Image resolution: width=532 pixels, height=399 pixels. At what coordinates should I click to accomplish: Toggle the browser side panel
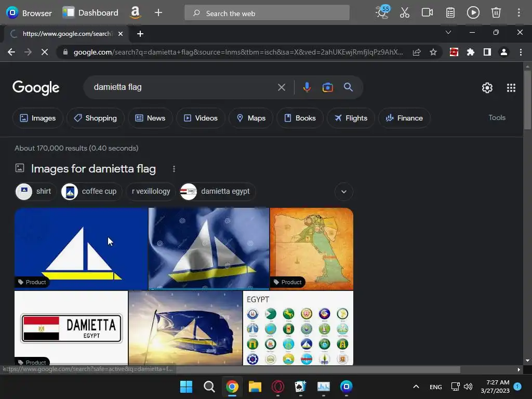(487, 52)
